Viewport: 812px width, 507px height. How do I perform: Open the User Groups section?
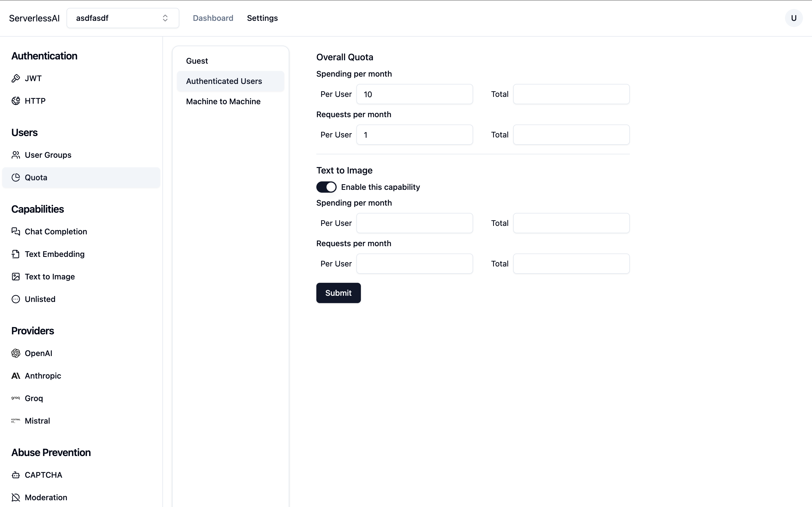click(x=48, y=155)
